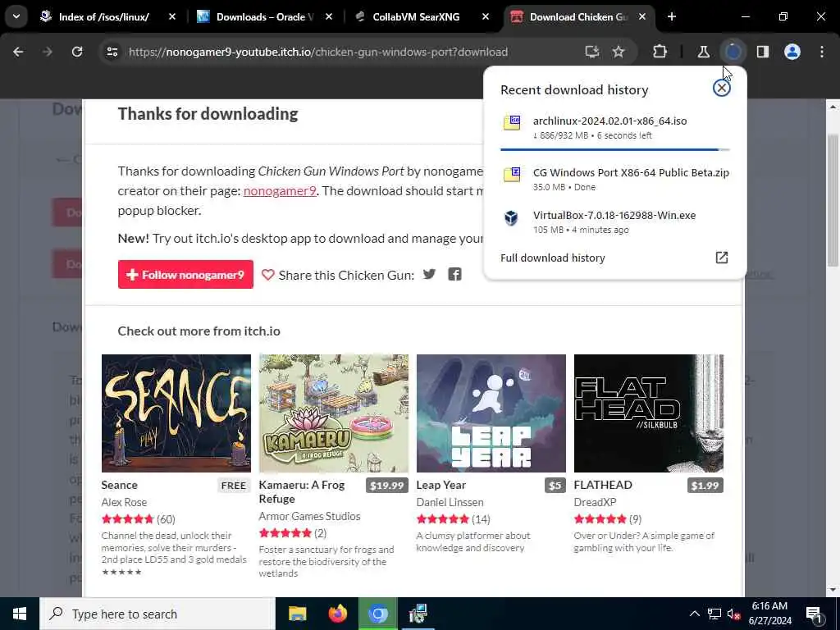
Task: Open Chrome Labs flask icon
Action: pyautogui.click(x=703, y=52)
